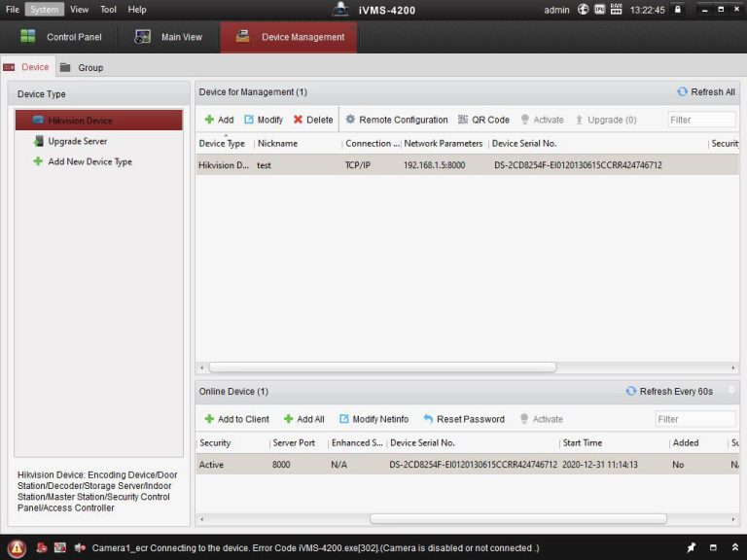Click the lock icon in title bar
This screenshot has height=560, width=747.
pyautogui.click(x=677, y=9)
